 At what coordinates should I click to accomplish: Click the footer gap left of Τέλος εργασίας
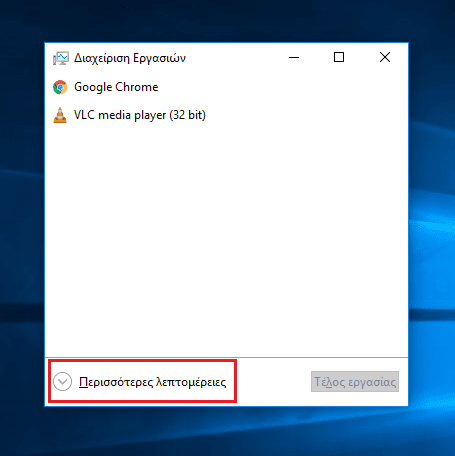point(274,382)
